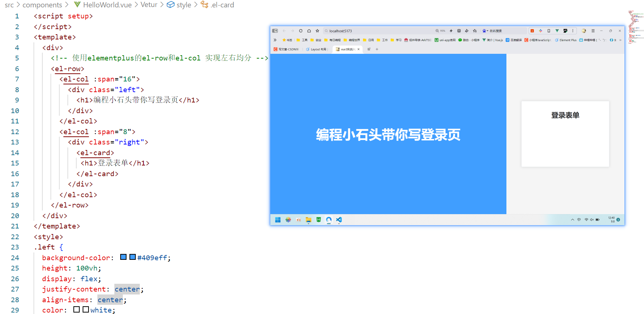Image resolution: width=644 pixels, height=314 pixels.
Task: Click the lightning speed-mode icon
Action: [451, 31]
